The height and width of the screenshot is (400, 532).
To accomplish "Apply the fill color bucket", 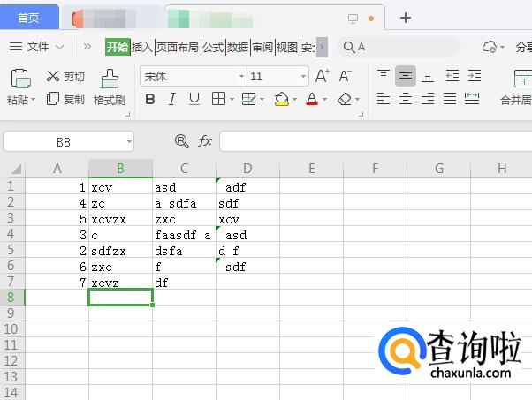I will [x=282, y=99].
